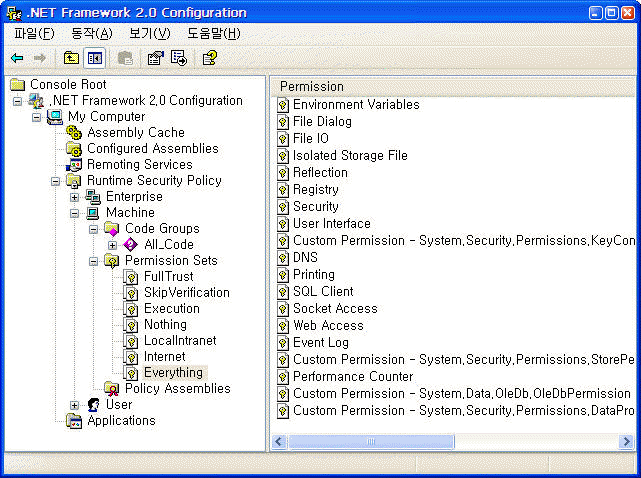
Task: Select the Socket Access permission
Action: pos(335,309)
